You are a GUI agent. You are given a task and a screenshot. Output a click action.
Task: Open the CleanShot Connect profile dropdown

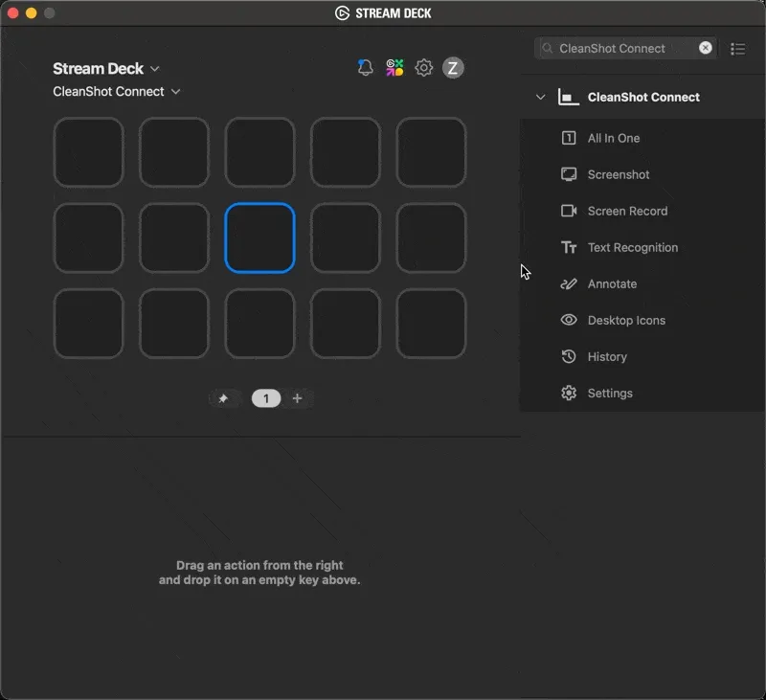click(176, 91)
